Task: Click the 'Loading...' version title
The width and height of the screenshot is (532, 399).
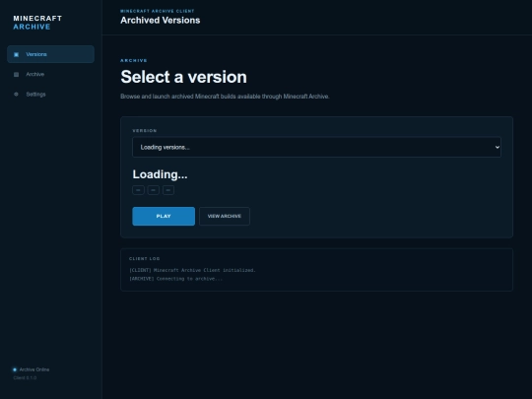Action: tap(160, 174)
